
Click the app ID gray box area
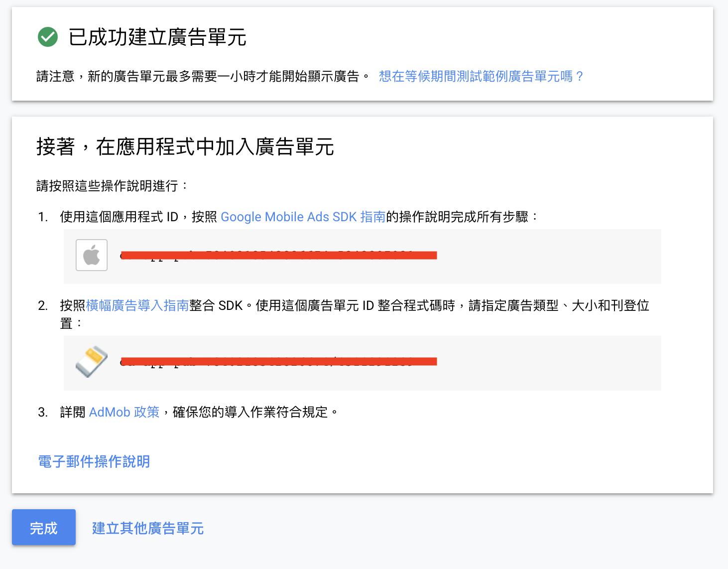363,256
